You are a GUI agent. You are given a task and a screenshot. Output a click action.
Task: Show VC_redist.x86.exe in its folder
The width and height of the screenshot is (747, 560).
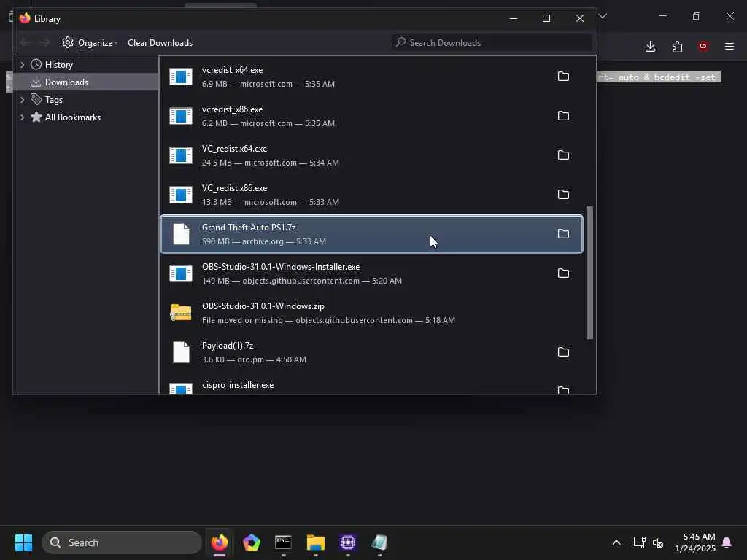click(563, 194)
